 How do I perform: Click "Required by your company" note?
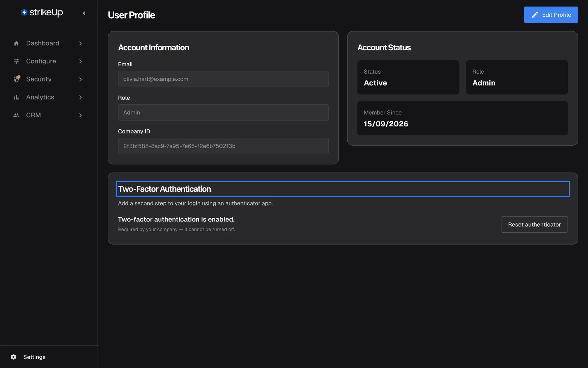[x=176, y=229]
